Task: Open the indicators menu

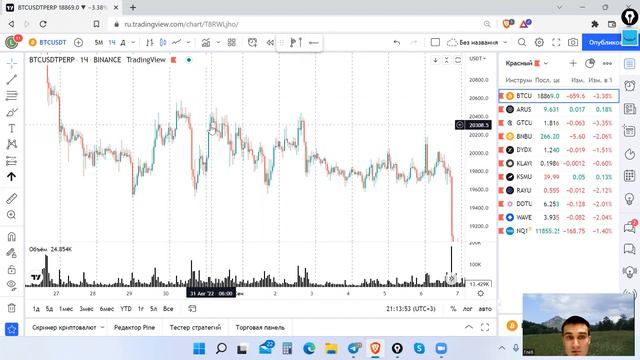Action: pyautogui.click(x=206, y=42)
